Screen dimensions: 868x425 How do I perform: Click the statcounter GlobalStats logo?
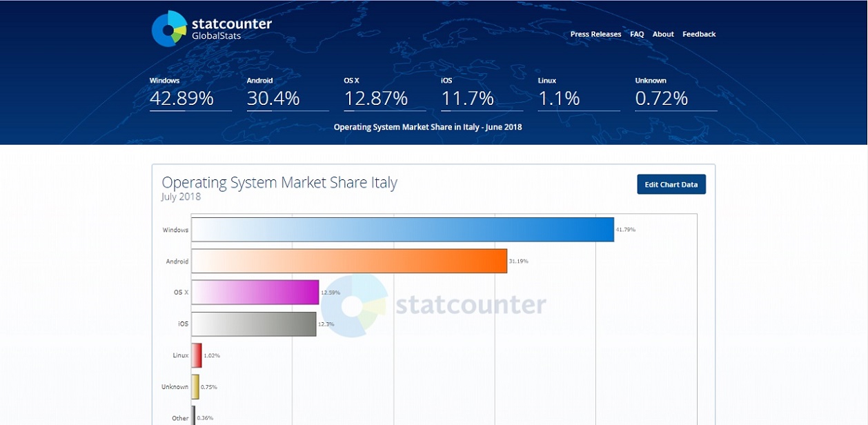pyautogui.click(x=212, y=29)
